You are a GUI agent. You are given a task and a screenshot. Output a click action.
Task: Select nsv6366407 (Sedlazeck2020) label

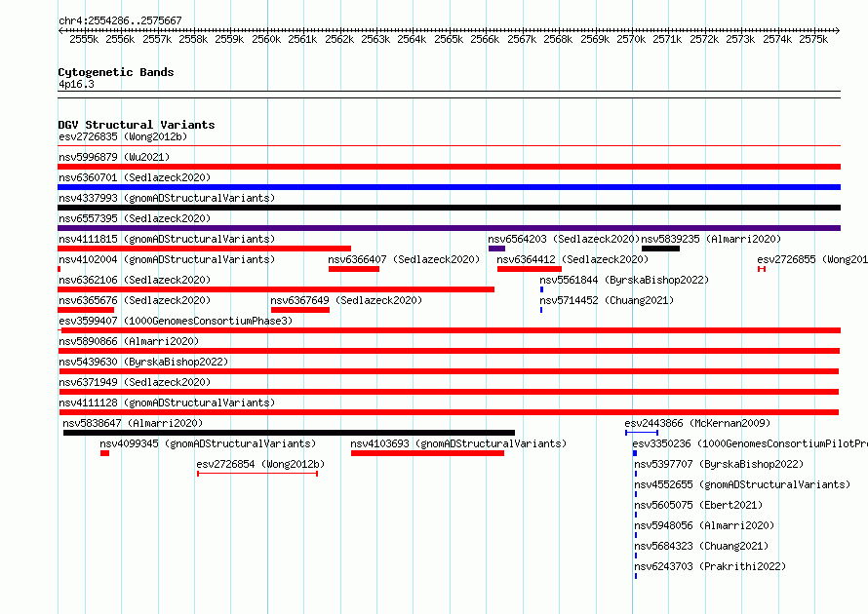click(404, 259)
